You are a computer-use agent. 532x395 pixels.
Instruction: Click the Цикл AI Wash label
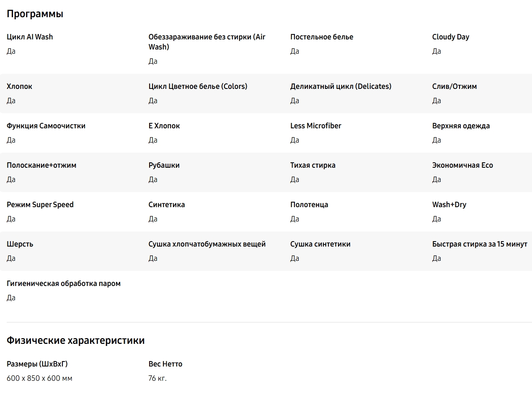tap(30, 37)
